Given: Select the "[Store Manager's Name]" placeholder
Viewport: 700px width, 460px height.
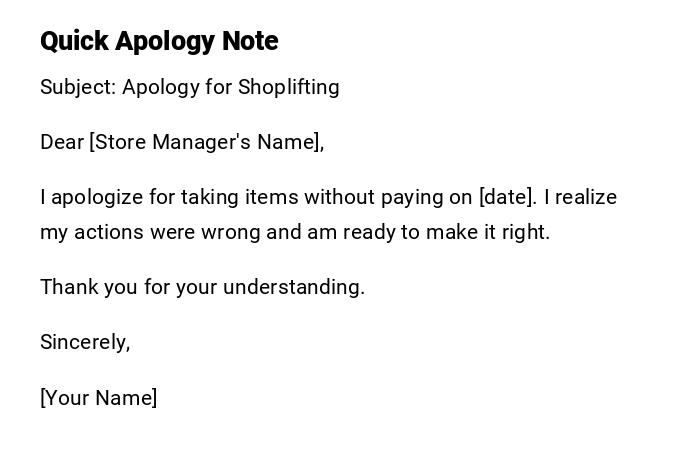Looking at the screenshot, I should pos(206,142).
